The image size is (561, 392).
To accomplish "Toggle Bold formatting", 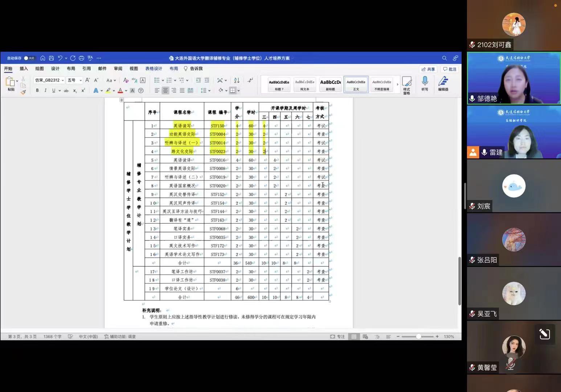I will coord(37,90).
